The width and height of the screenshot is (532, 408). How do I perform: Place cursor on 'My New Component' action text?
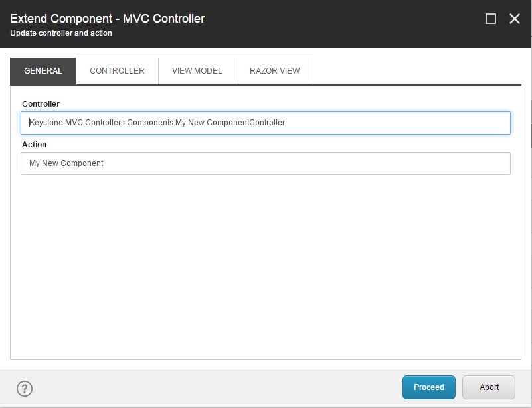[x=66, y=163]
